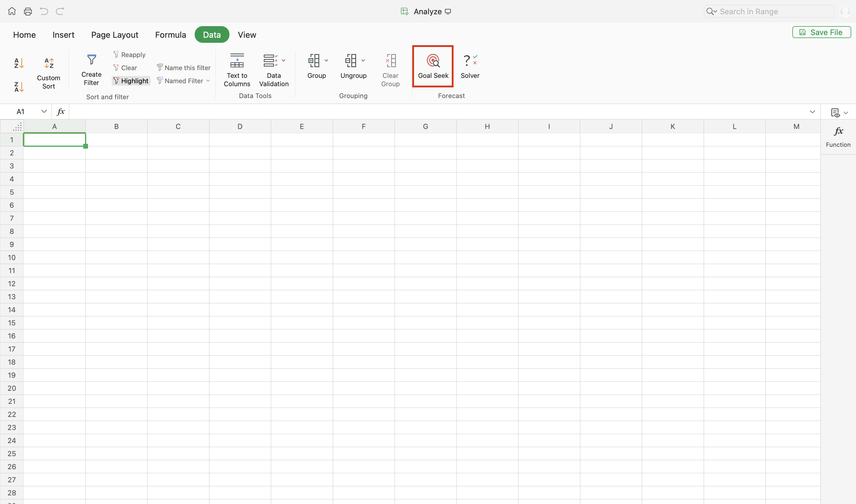
Task: Click the print icon
Action: point(28,12)
